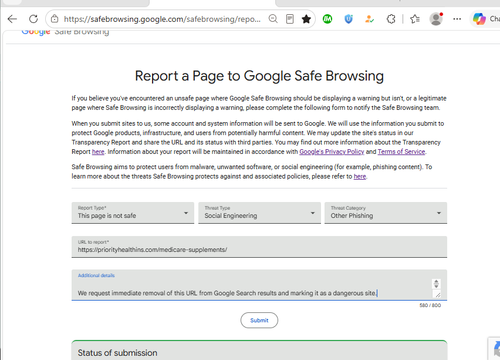Open the orange figure extension icon
The image size is (500, 360).
pyautogui.click(x=369, y=19)
